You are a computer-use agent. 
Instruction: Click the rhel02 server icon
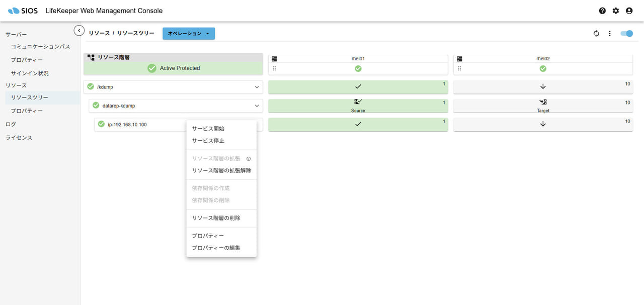[x=459, y=59]
